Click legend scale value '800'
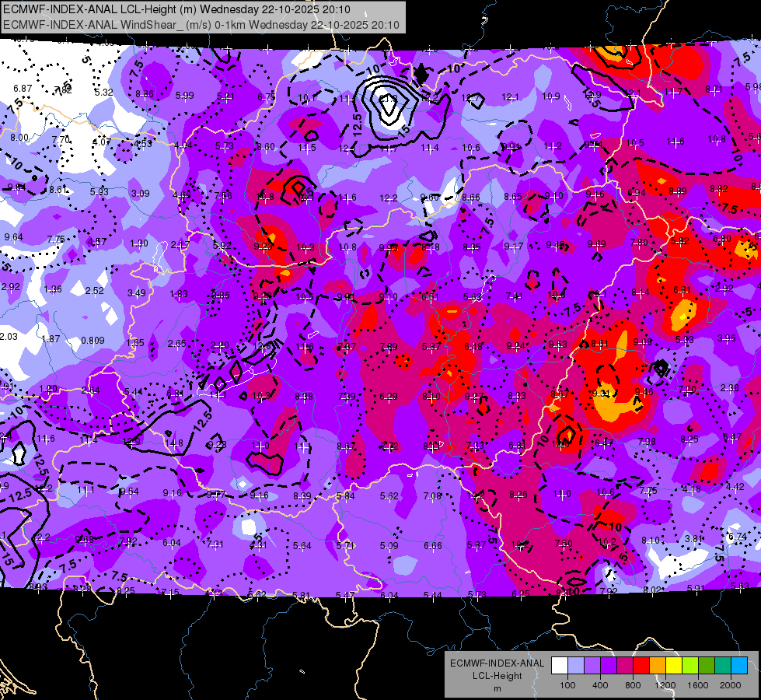 click(633, 685)
